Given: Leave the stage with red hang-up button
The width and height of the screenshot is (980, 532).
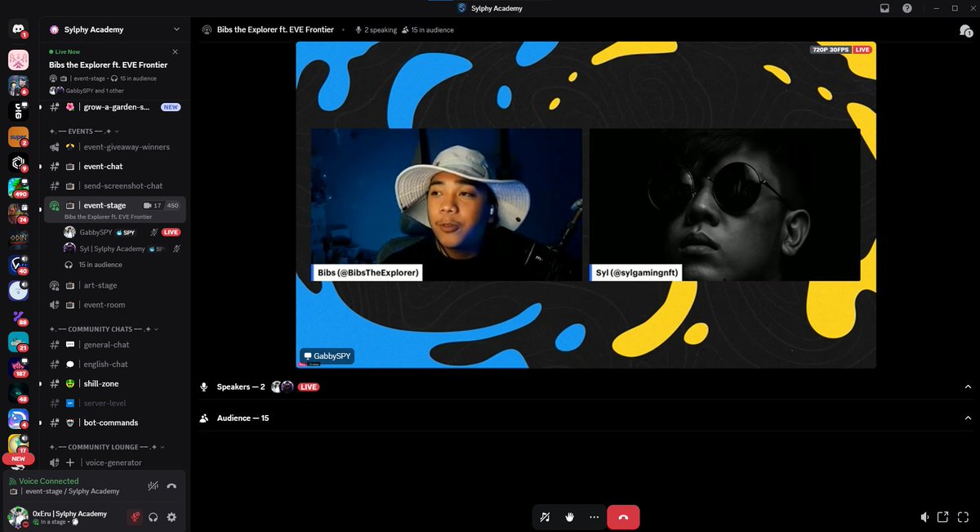Looking at the screenshot, I should pos(623,517).
